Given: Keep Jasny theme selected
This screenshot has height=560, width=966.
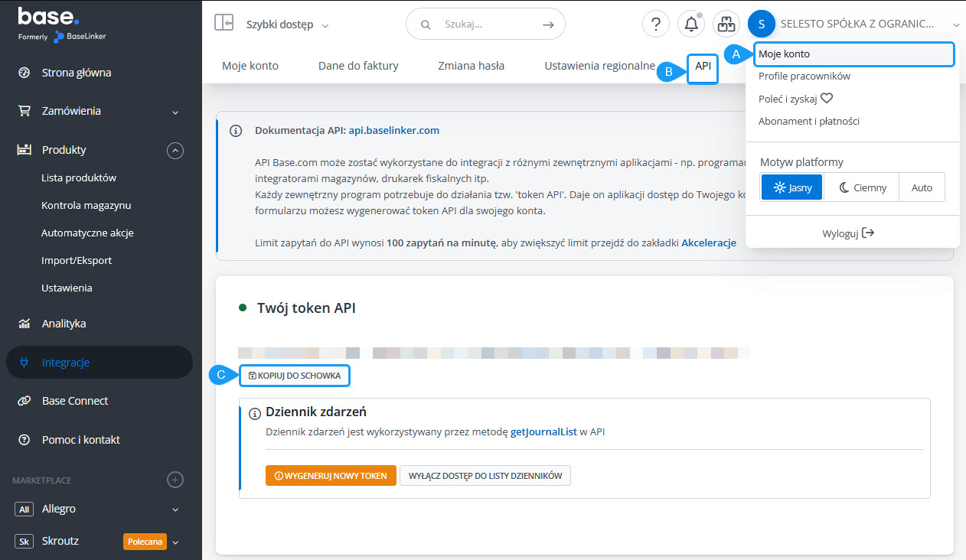Looking at the screenshot, I should [791, 187].
